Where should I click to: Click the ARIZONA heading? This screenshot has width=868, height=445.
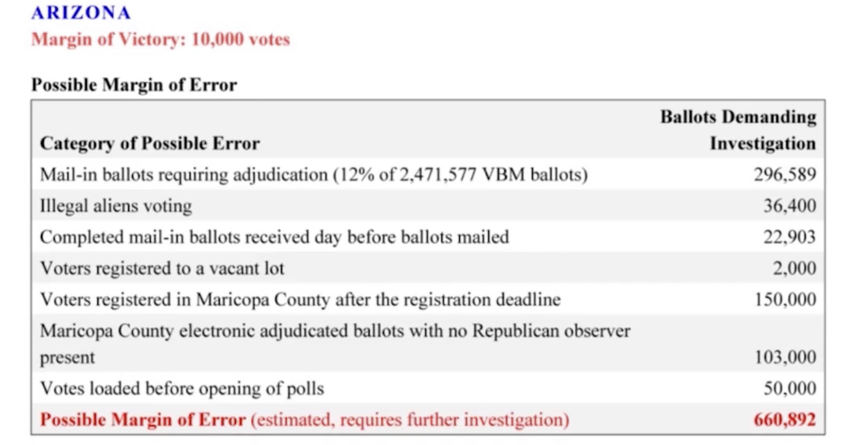point(81,13)
